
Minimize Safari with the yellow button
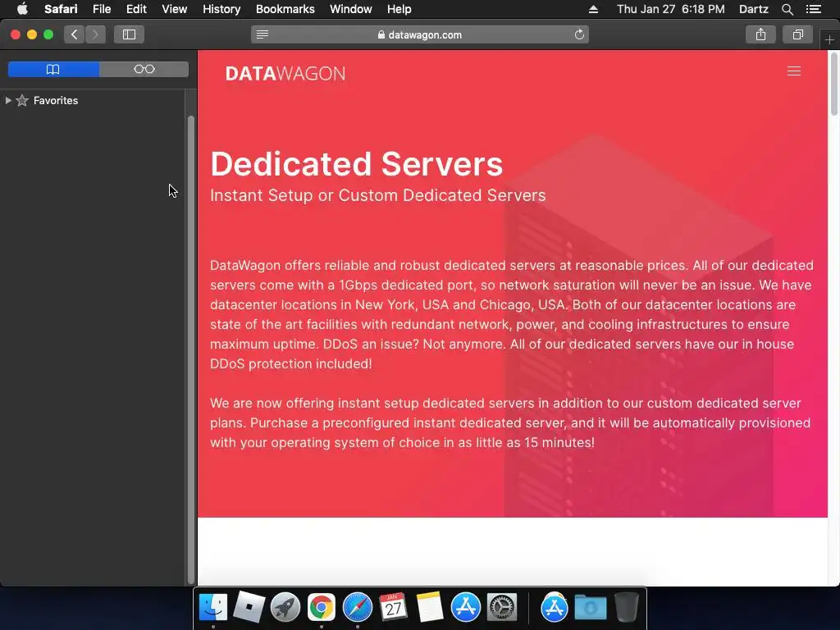point(32,34)
